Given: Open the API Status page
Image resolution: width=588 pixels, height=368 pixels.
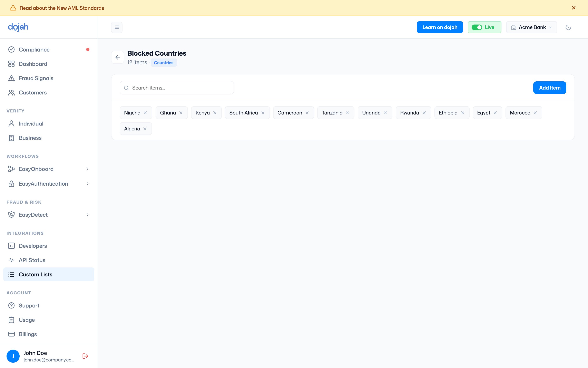Looking at the screenshot, I should point(49,260).
